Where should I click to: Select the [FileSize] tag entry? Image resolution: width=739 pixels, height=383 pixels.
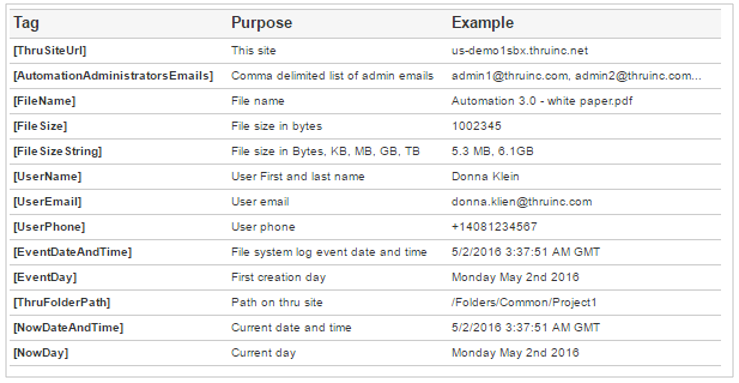click(x=40, y=126)
